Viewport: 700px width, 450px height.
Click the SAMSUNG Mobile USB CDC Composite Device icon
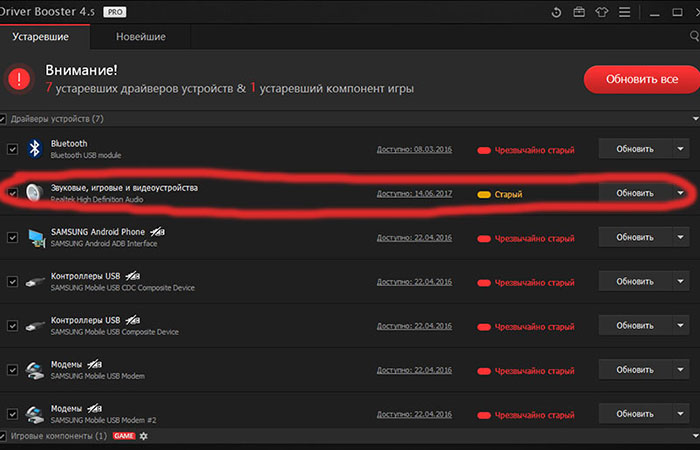[35, 282]
